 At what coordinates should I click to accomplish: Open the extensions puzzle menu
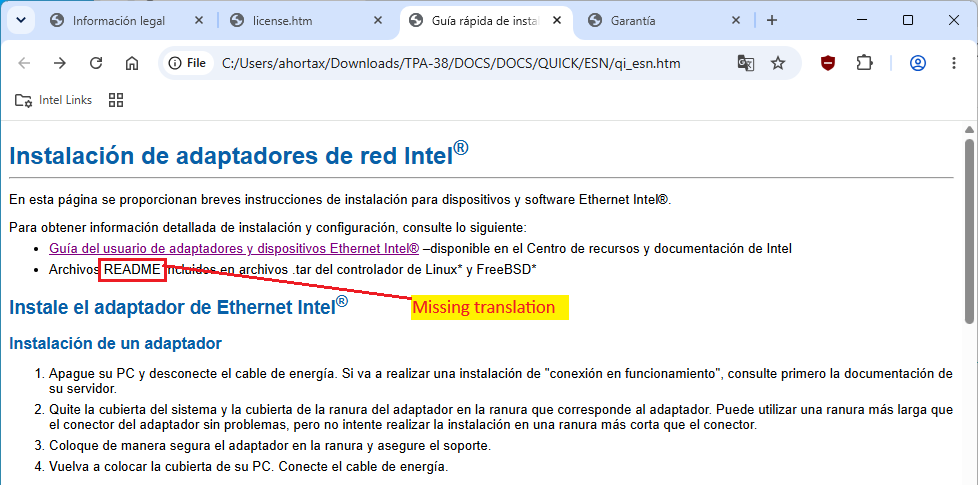coord(864,63)
